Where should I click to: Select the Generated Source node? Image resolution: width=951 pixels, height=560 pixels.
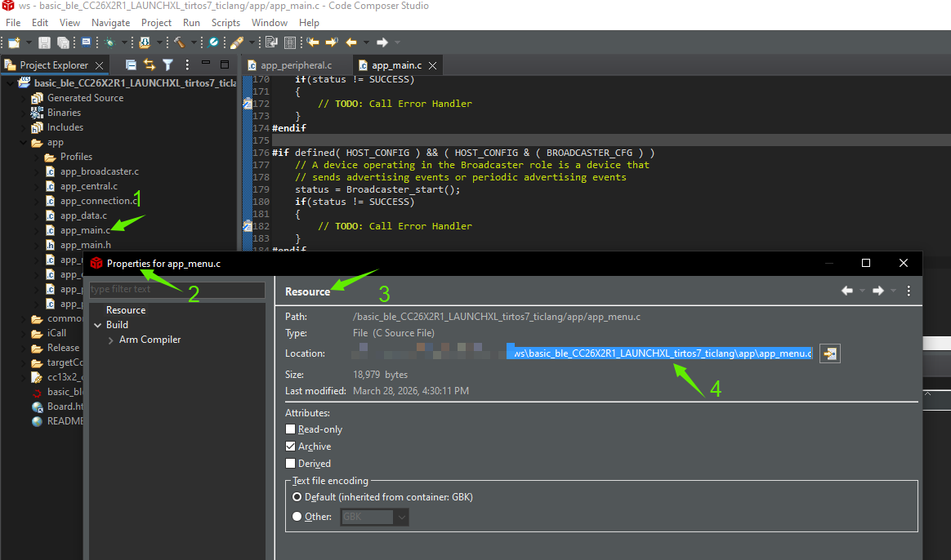click(85, 98)
